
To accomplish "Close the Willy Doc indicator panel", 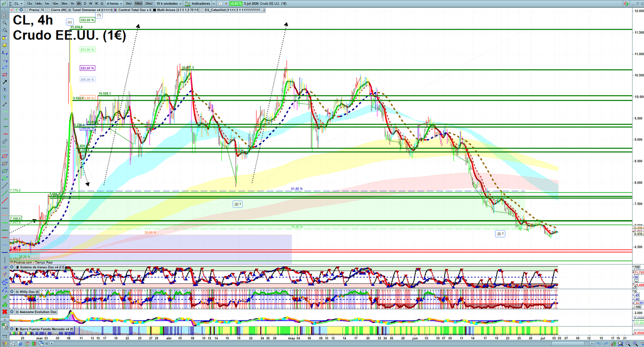I will (12, 291).
